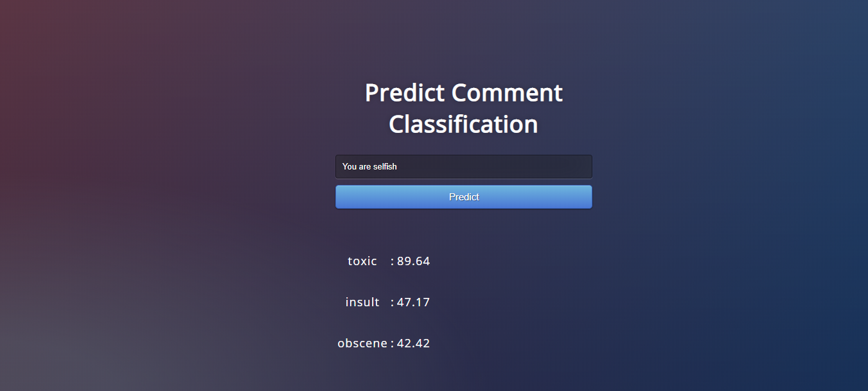
Task: Click the 'obscene' label
Action: pos(362,343)
